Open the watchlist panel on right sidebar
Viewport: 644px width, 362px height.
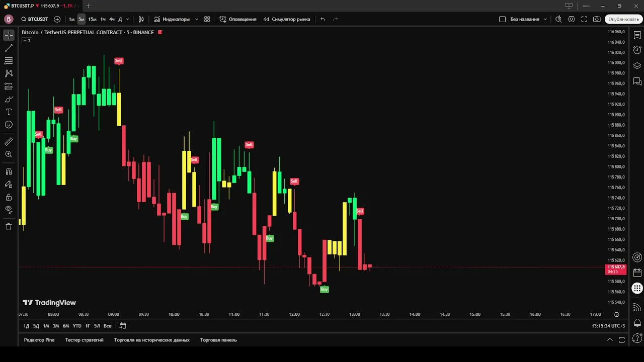click(x=637, y=35)
